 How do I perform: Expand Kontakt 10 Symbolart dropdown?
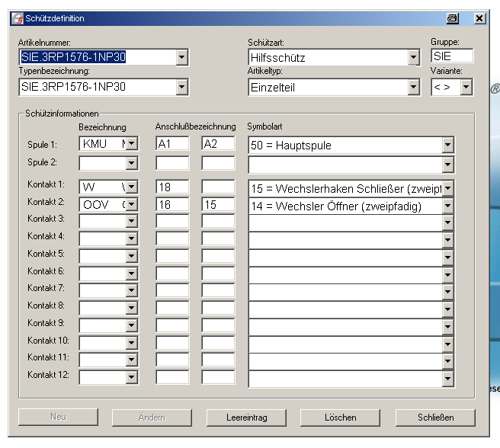coord(447,344)
